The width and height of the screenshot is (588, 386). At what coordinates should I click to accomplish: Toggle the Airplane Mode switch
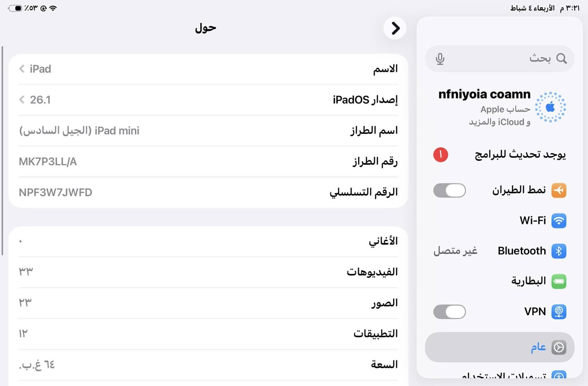[449, 190]
